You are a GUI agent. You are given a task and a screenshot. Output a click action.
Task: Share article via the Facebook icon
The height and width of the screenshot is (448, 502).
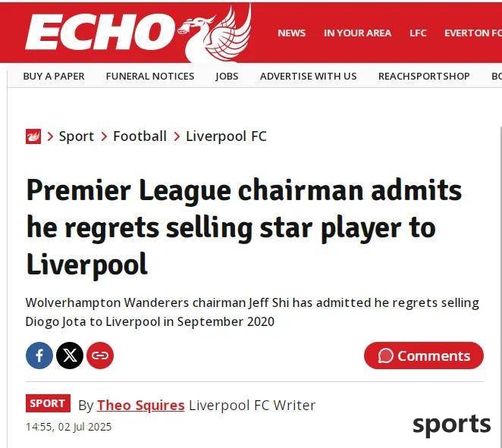tap(39, 356)
